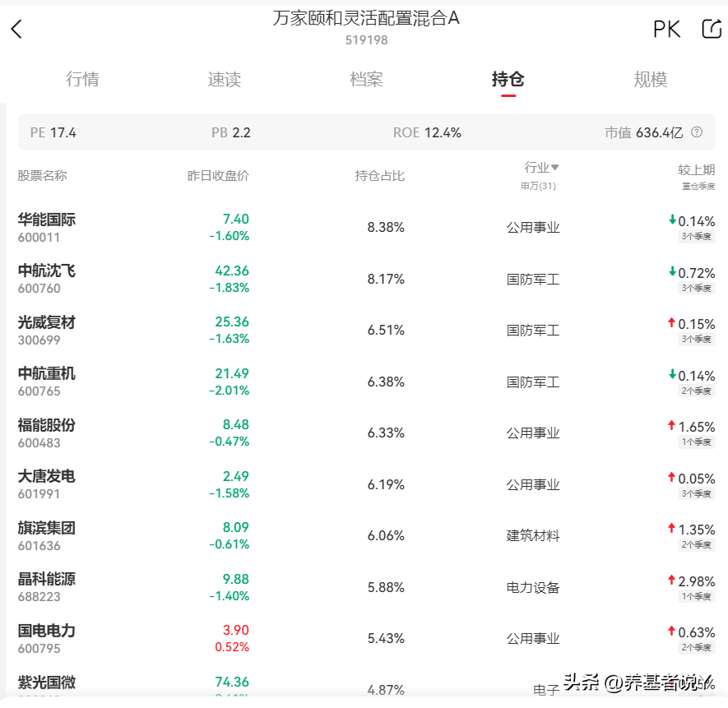Open stock 大唐发电
728x708 pixels.
(46, 476)
